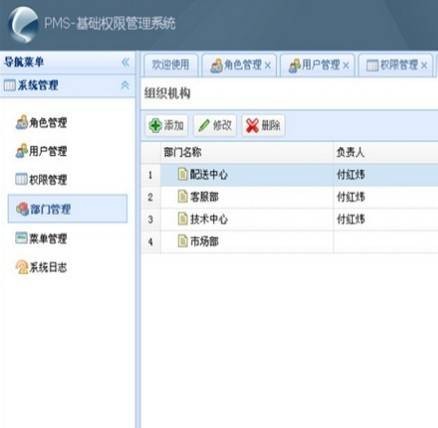Image resolution: width=438 pixels, height=428 pixels.
Task: Click the 添加 button
Action: (x=166, y=126)
